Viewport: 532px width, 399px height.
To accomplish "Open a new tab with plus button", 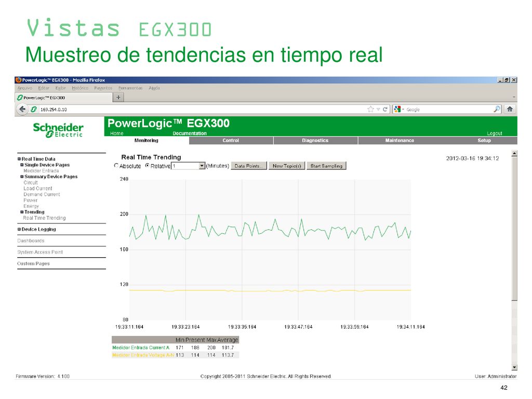I will click(118, 97).
